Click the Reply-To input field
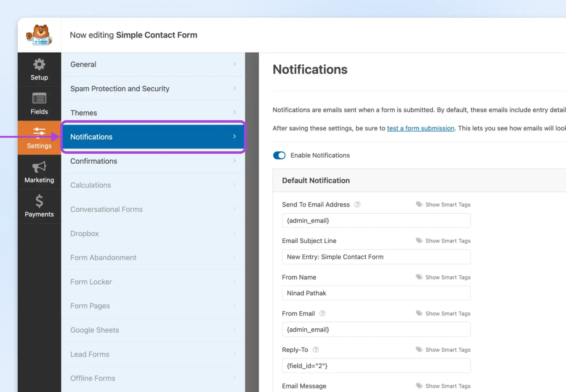Screen dimensions: 566x392 point(376,366)
